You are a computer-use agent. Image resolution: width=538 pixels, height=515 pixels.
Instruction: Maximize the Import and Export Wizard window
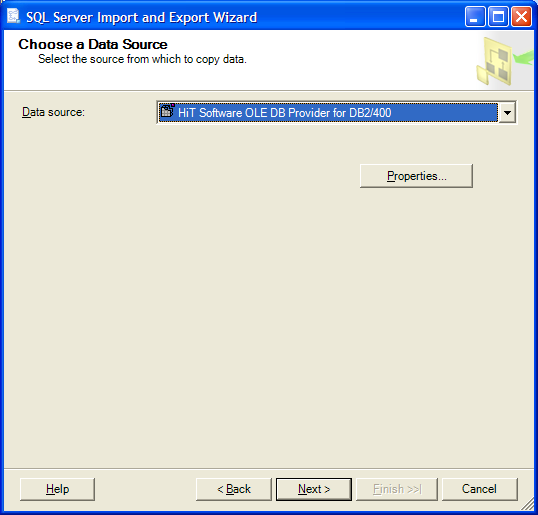pos(498,16)
